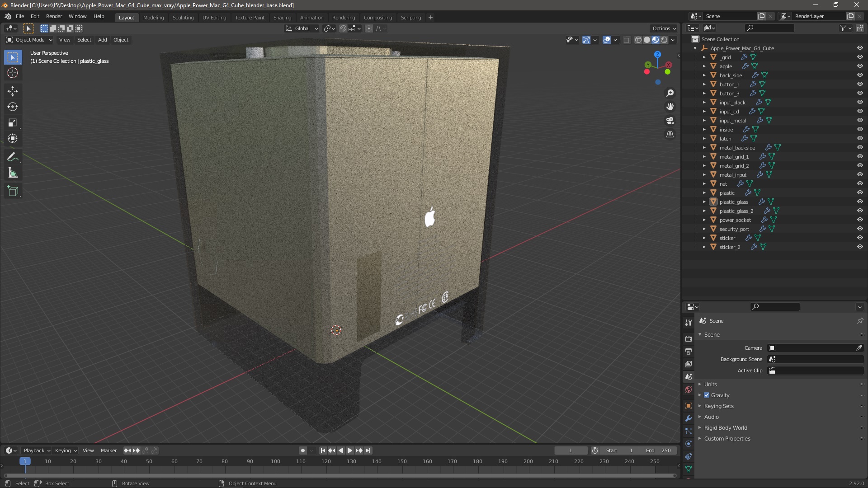Expand the Keying Sets panel
Screen dimensions: 868x488
[x=719, y=406]
